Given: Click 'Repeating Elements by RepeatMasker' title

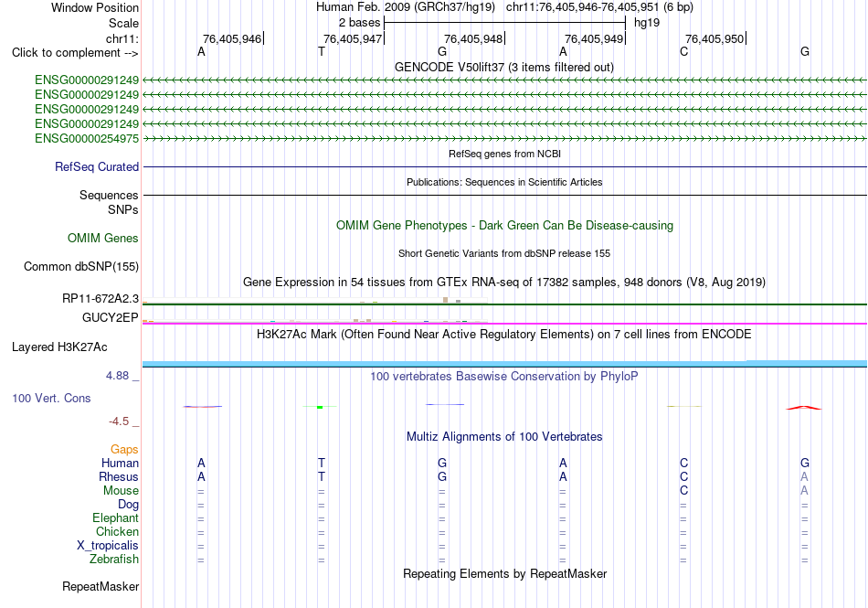Looking at the screenshot, I should tap(504, 573).
